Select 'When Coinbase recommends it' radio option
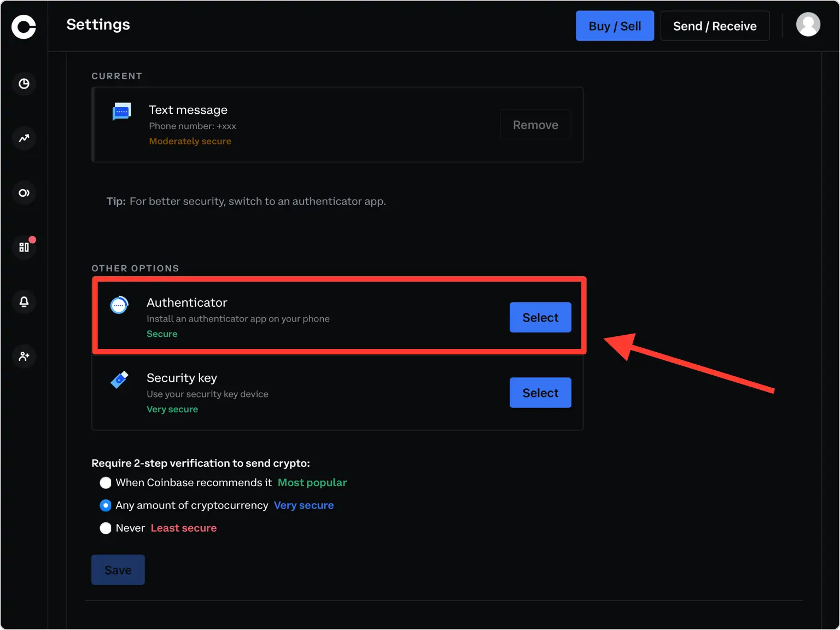The width and height of the screenshot is (840, 630). [106, 483]
